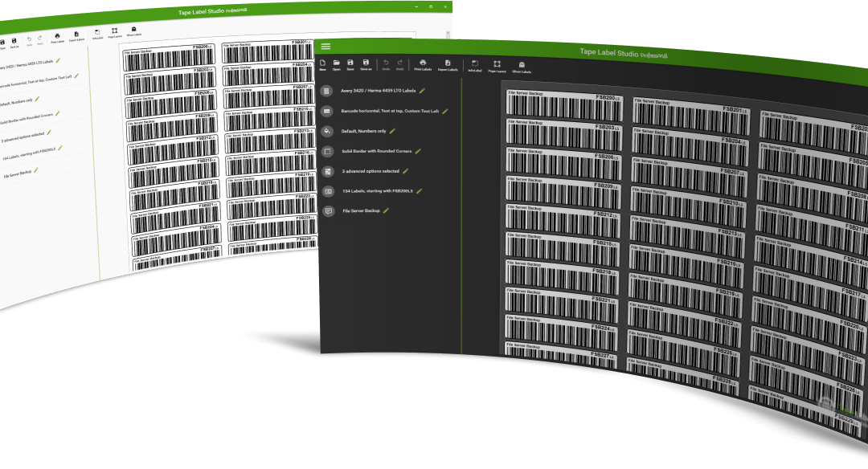Click the pencil beside 154 Labels, dark window
The image size is (868, 469).
coord(419,191)
